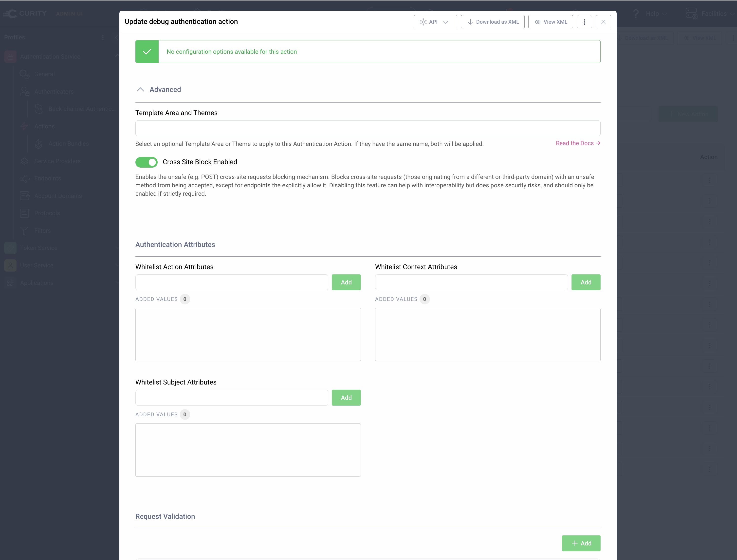Click the Actions lightning icon

[24, 126]
